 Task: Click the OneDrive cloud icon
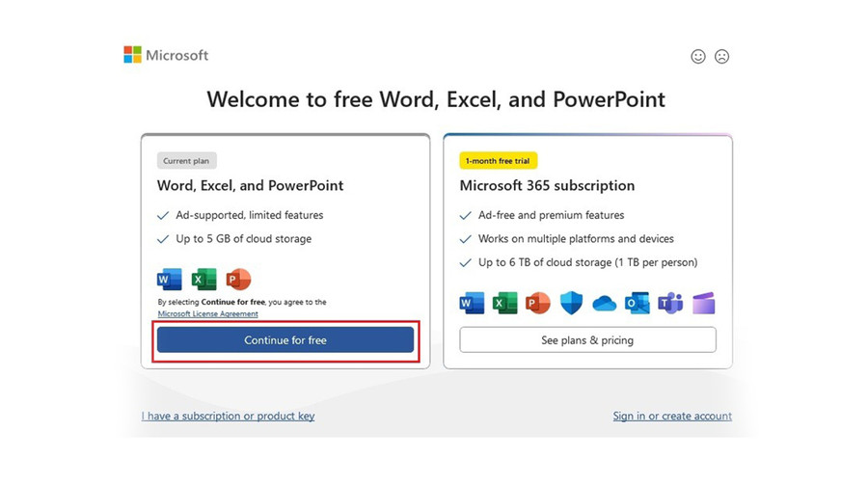point(604,304)
